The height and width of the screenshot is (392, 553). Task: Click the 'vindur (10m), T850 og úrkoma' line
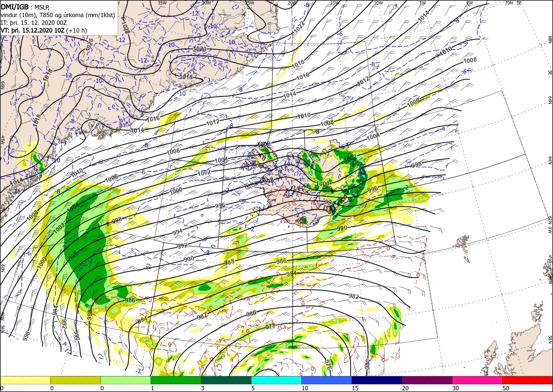pyautogui.click(x=57, y=14)
